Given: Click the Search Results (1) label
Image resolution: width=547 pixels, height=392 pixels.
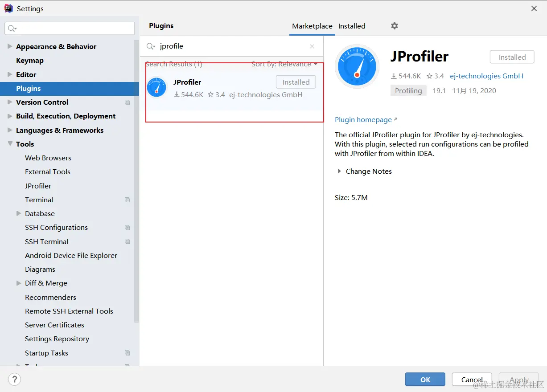Looking at the screenshot, I should coord(174,64).
